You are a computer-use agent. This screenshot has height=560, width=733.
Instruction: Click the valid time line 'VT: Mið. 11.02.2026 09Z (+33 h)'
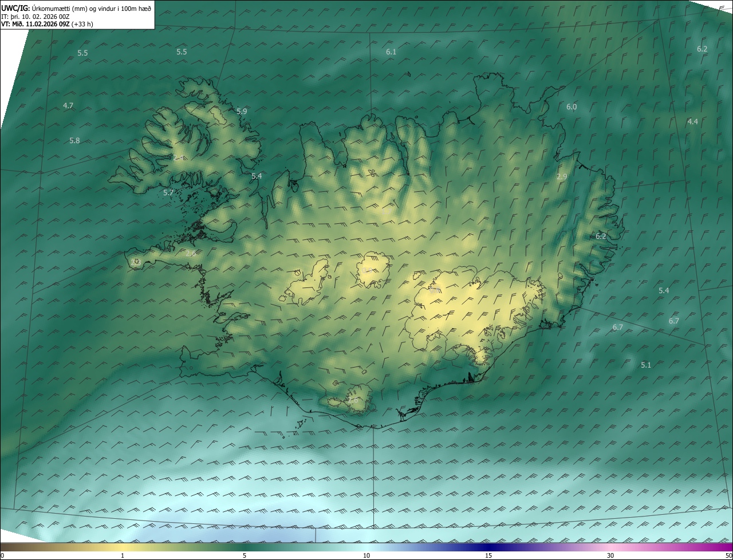tap(47, 24)
